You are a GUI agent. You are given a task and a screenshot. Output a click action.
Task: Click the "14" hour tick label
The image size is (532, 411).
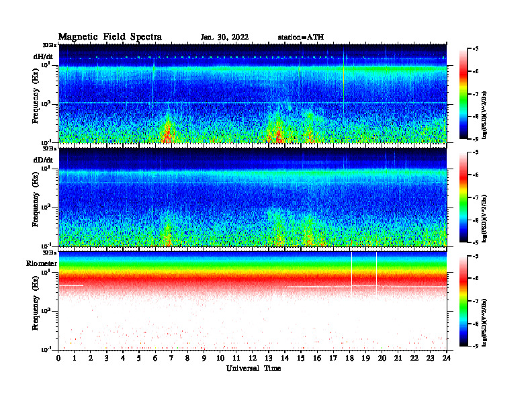point(285,359)
